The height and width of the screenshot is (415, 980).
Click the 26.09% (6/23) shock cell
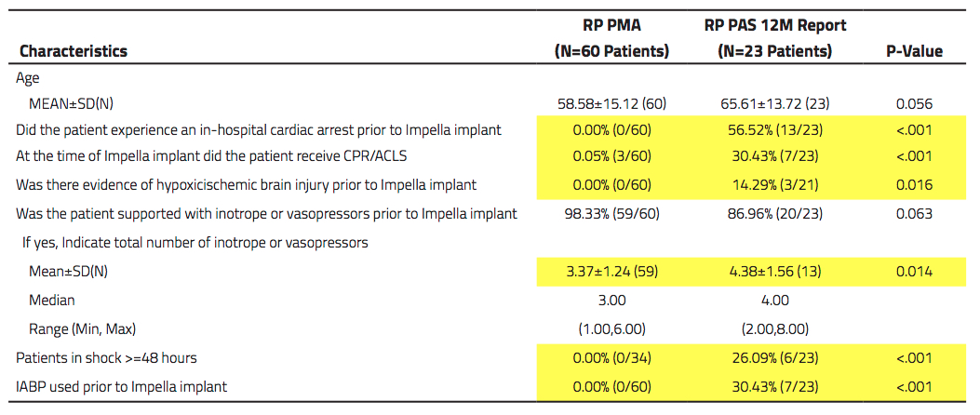[774, 358]
